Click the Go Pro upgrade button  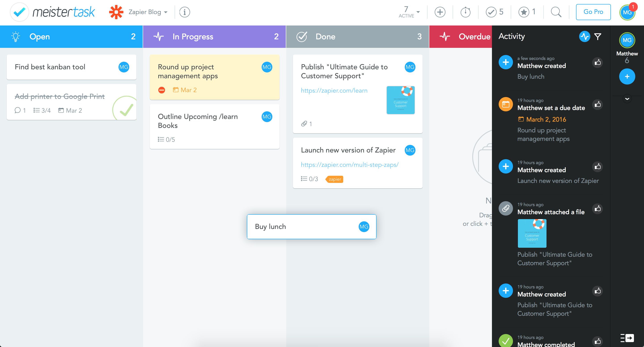pos(594,12)
